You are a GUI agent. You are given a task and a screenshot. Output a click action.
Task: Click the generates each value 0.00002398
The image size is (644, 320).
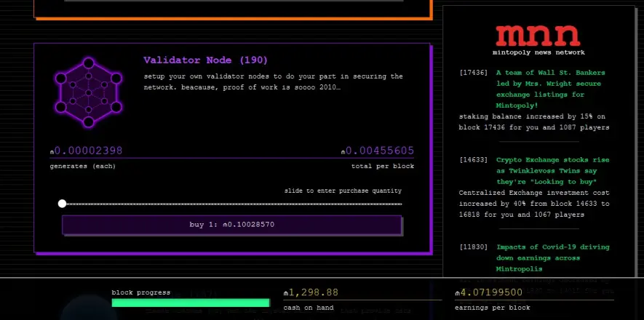point(87,151)
